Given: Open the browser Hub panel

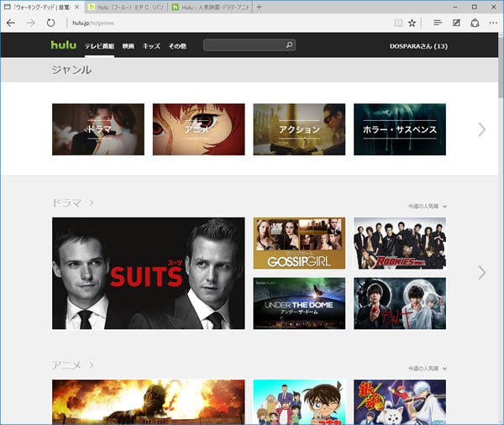Looking at the screenshot, I should point(438,23).
